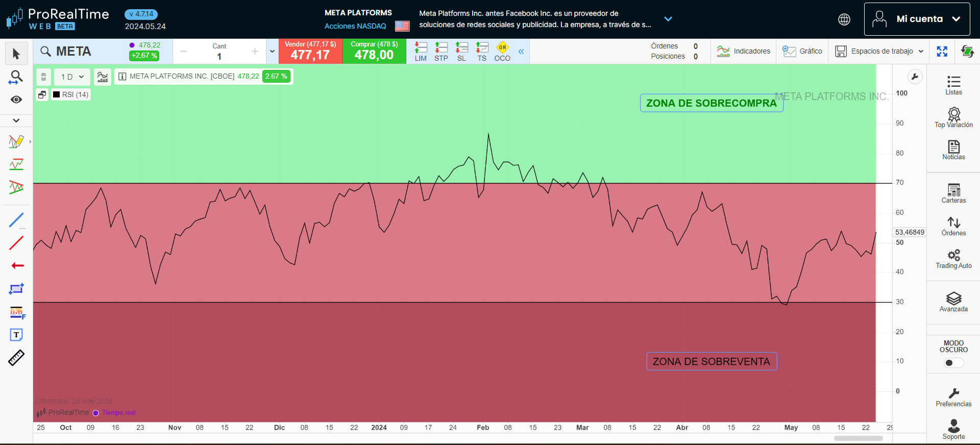Image resolution: width=980 pixels, height=445 pixels.
Task: Open the Trading Auto panel
Action: pos(953,258)
